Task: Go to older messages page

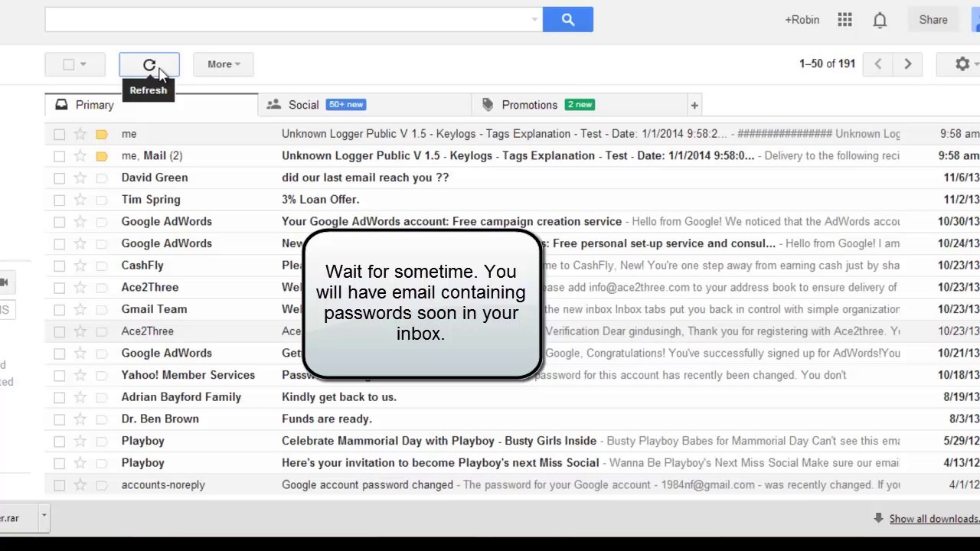Action: (x=907, y=64)
